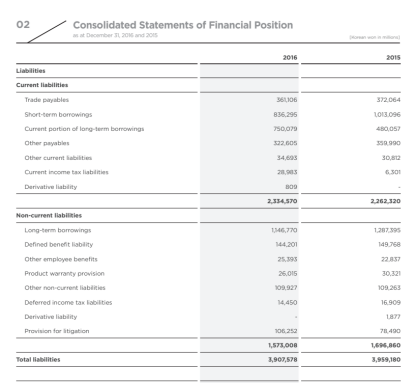Click the page number 02 marker

[x=23, y=25]
